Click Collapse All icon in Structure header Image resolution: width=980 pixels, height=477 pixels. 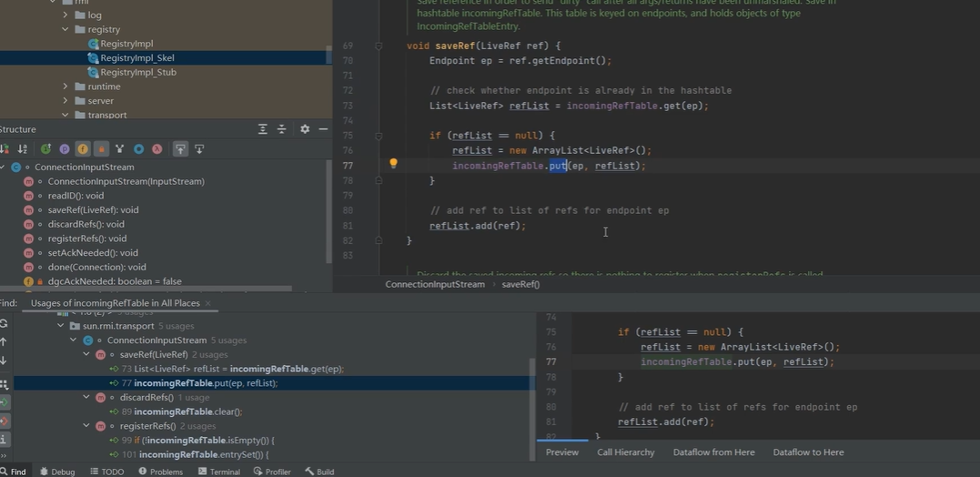click(281, 129)
